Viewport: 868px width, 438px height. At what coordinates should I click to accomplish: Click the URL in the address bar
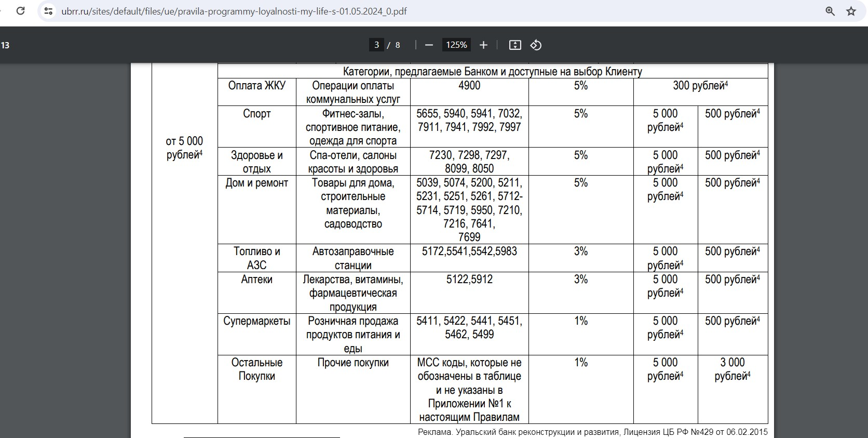point(234,11)
